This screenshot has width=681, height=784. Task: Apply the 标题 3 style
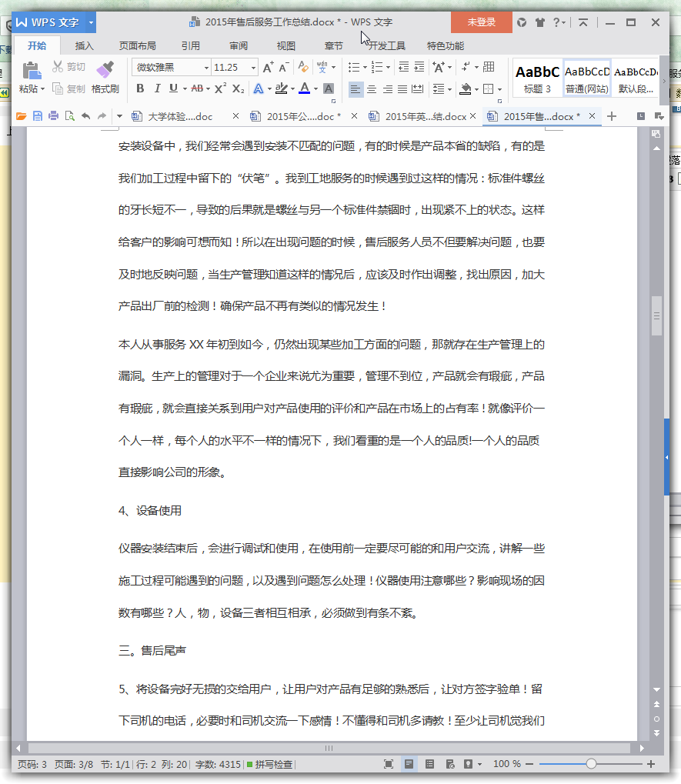[x=538, y=79]
